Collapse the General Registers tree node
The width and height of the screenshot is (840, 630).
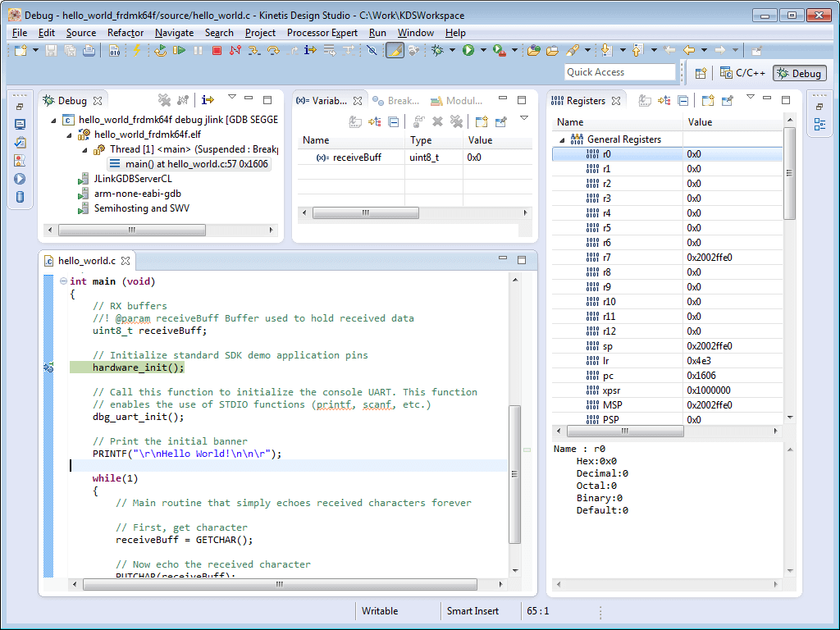point(562,139)
